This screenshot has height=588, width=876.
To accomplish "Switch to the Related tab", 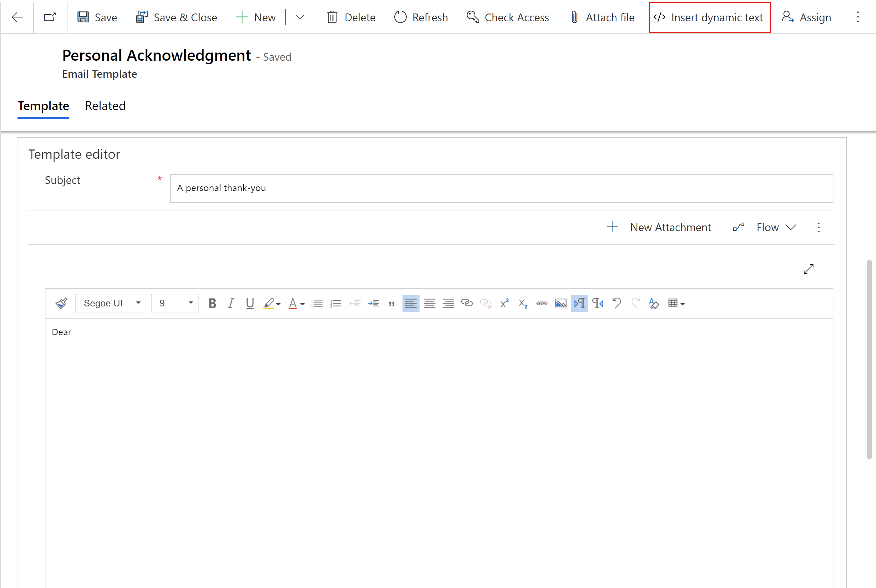I will point(105,106).
